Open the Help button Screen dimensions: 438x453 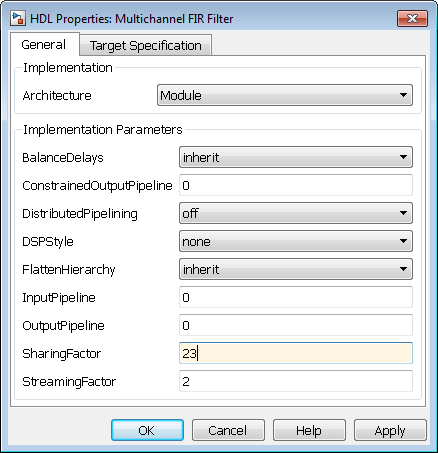[309, 430]
